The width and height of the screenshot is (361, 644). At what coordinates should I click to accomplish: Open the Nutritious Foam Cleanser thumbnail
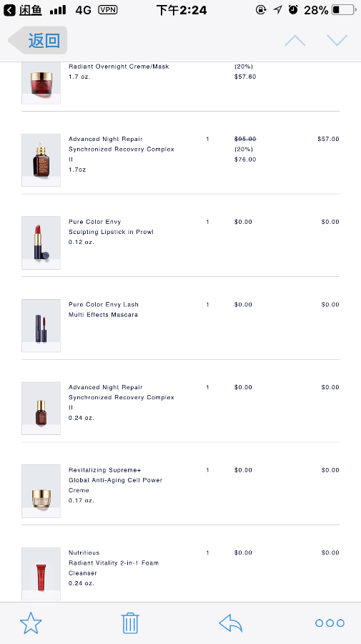click(41, 574)
